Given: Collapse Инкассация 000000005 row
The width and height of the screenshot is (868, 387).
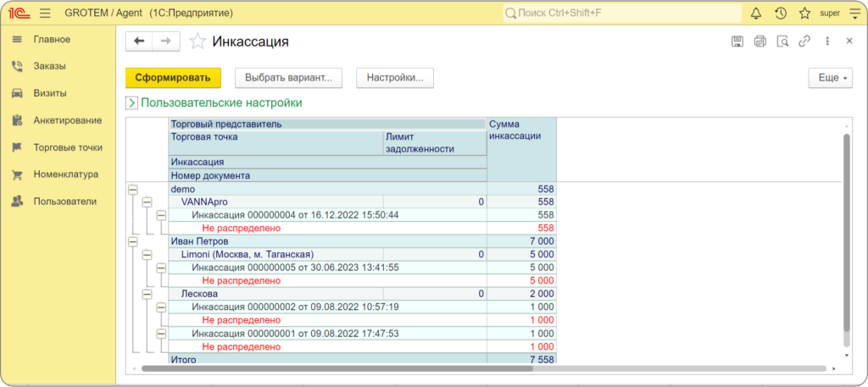Looking at the screenshot, I should coord(161,268).
